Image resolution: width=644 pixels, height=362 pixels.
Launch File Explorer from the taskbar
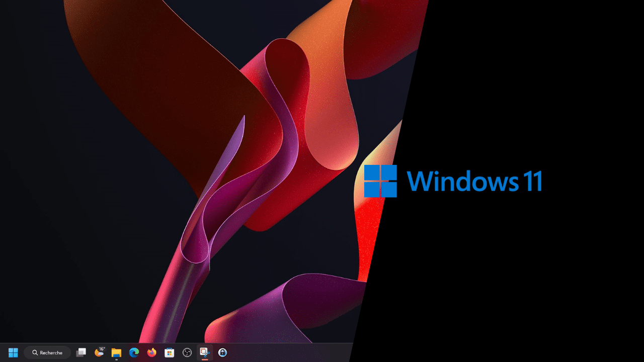[116, 352]
